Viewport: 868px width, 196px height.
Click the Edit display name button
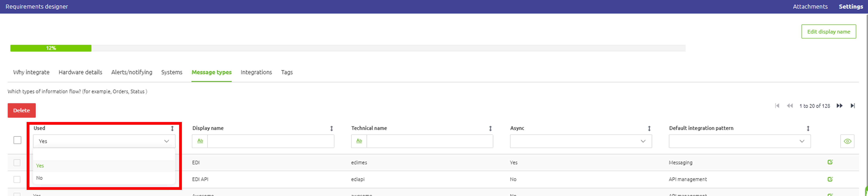[828, 32]
